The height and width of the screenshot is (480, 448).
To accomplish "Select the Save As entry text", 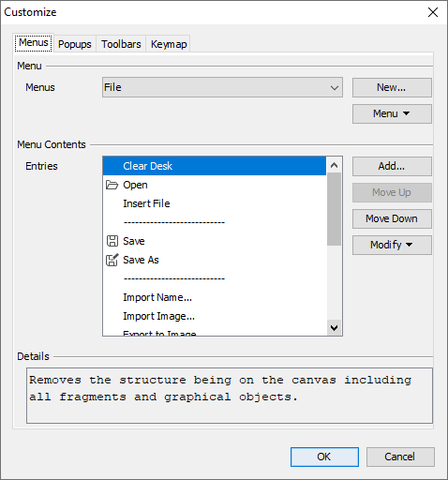I will pyautogui.click(x=141, y=260).
